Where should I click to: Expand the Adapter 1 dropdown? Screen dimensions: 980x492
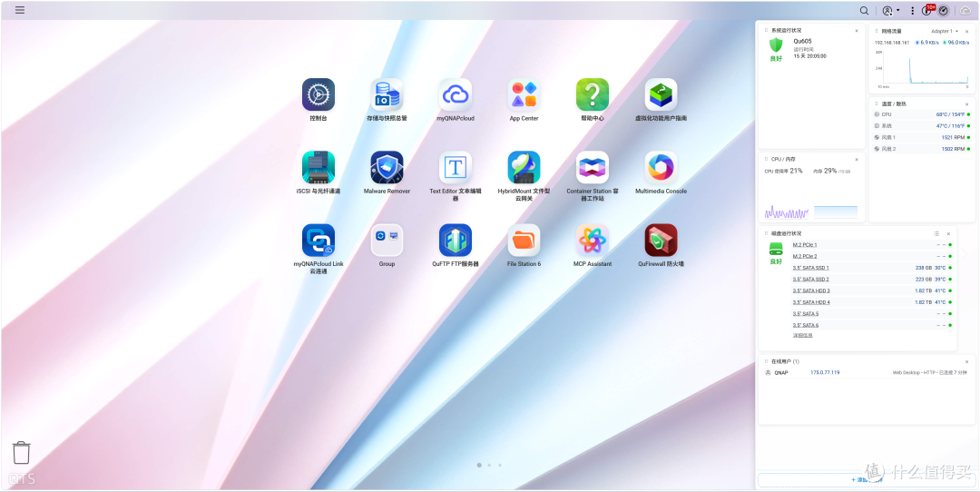pyautogui.click(x=945, y=31)
